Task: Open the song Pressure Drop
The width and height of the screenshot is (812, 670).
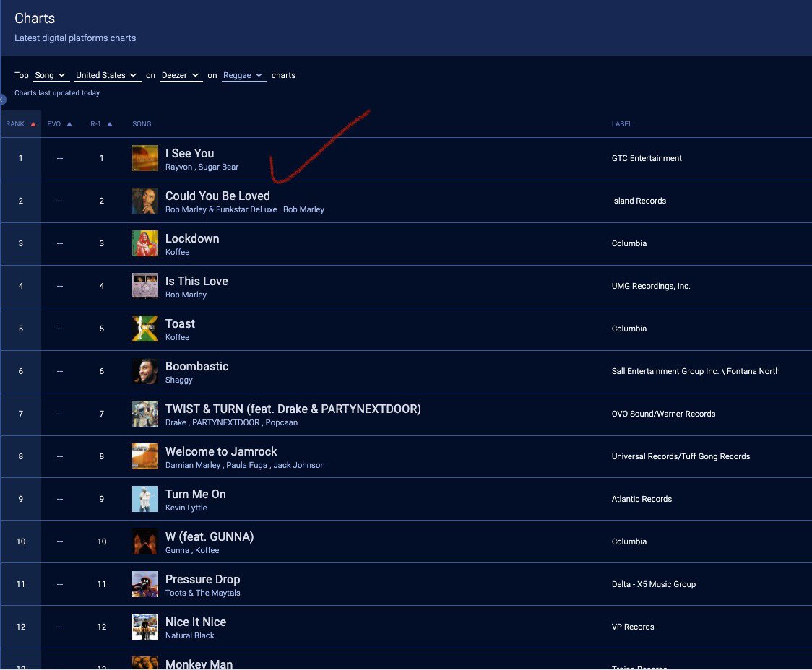Action: coord(202,580)
